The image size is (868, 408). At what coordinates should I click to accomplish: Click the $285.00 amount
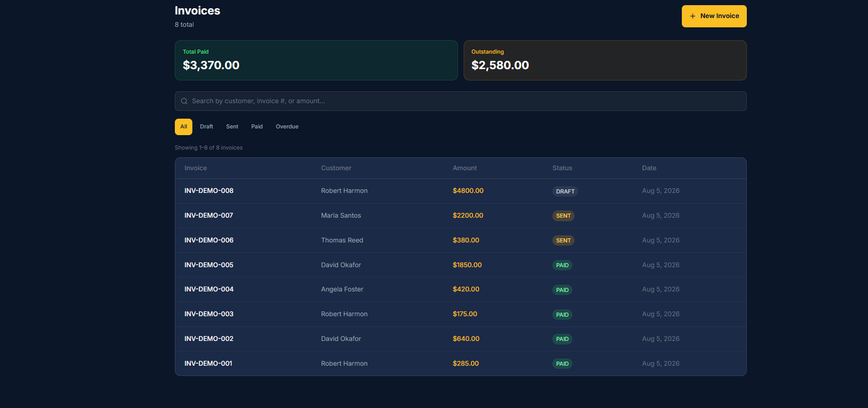[466, 364]
